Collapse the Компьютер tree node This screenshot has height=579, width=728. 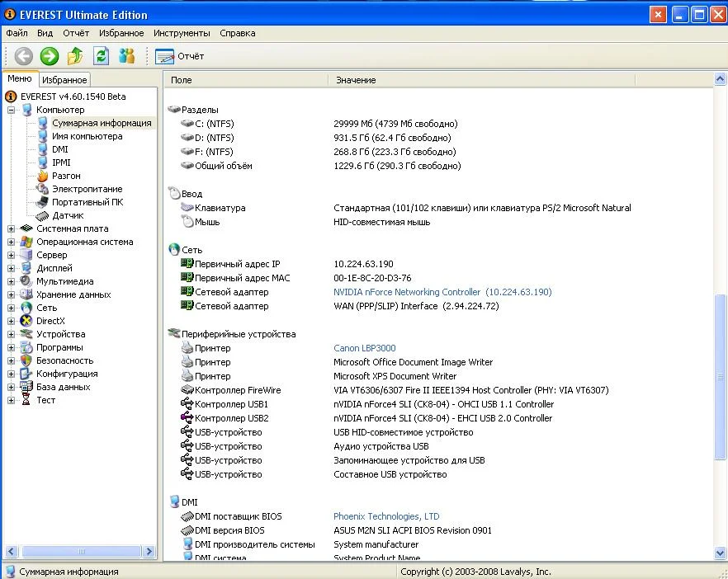point(12,110)
